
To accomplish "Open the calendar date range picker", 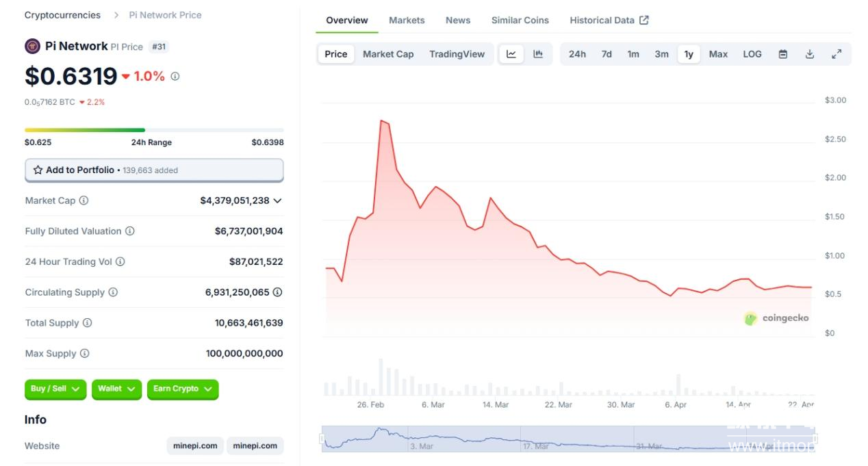I will 783,54.
